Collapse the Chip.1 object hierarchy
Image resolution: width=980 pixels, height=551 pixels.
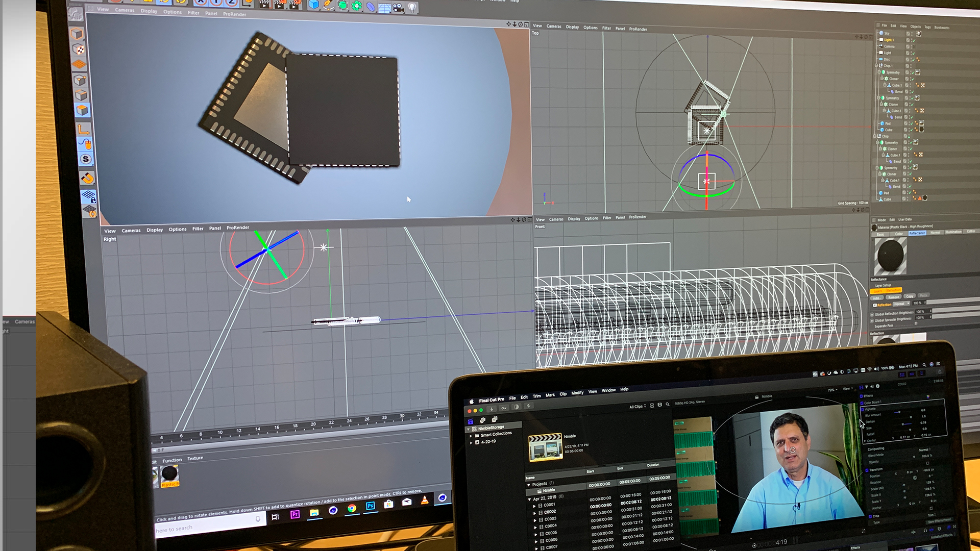pos(876,65)
